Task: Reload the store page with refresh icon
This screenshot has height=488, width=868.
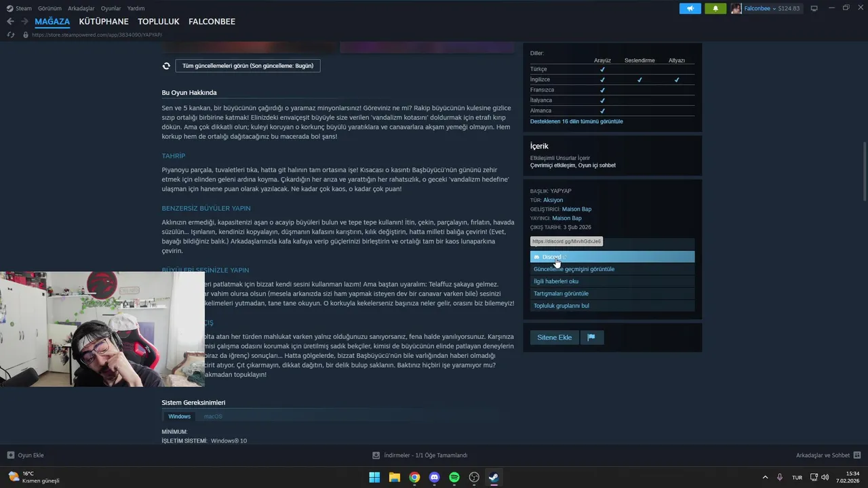Action: pos(11,35)
